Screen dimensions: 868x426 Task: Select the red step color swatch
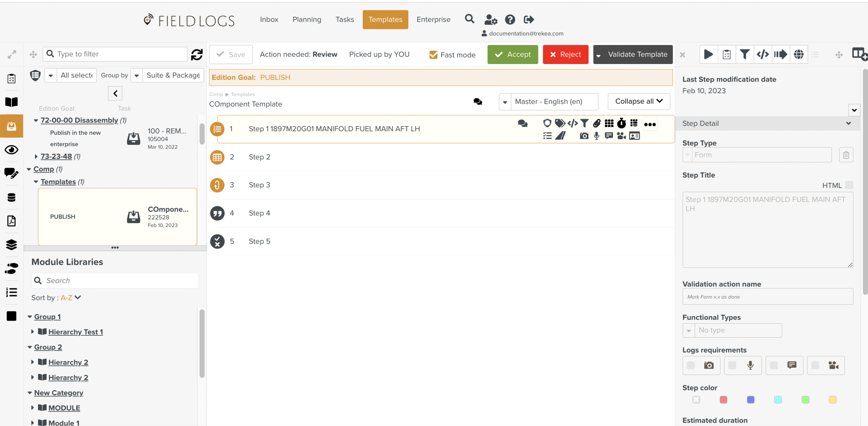pyautogui.click(x=723, y=400)
